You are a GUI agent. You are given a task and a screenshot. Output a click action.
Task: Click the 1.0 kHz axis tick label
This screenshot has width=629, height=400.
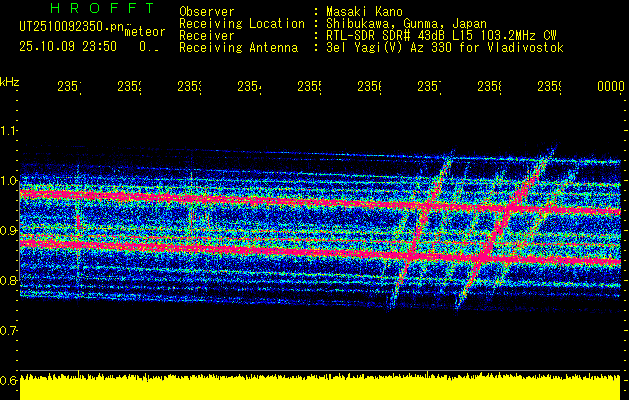pos(8,180)
